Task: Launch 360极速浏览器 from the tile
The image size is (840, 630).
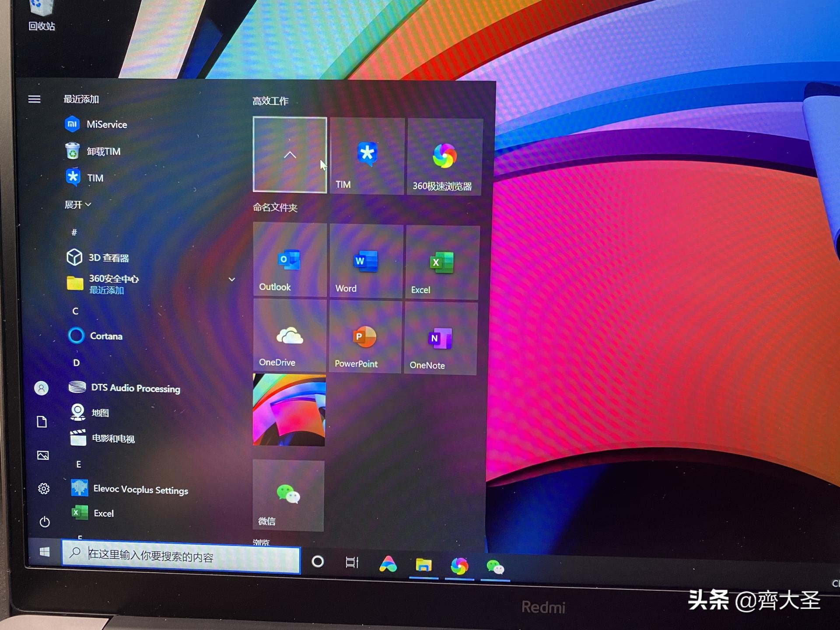Action: pos(444,157)
